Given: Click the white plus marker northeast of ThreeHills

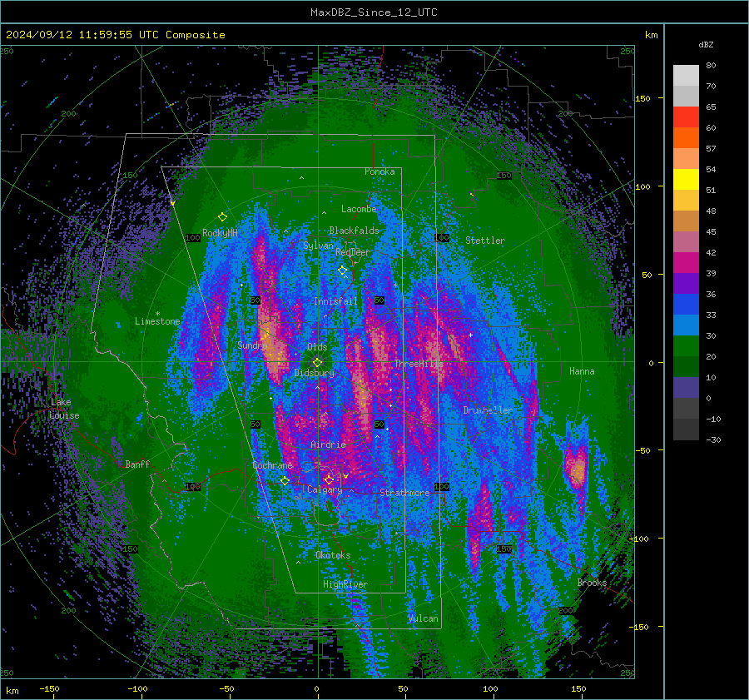Looking at the screenshot, I should click(x=470, y=335).
